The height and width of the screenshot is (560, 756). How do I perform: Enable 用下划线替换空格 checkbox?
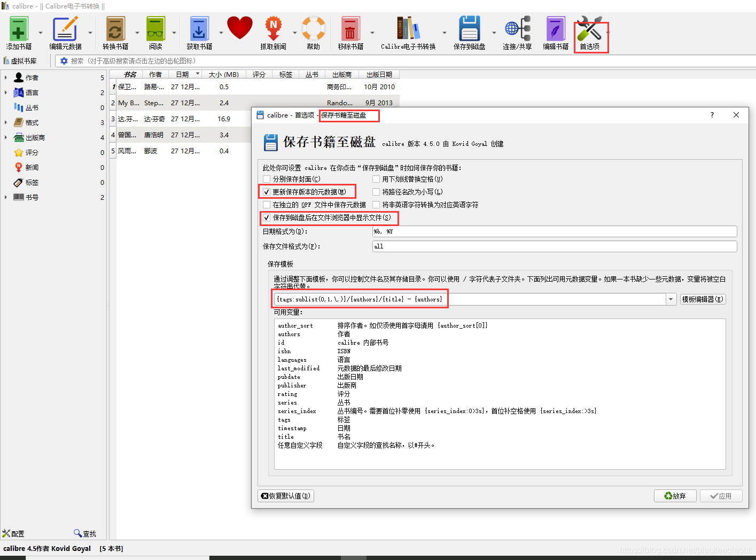(376, 179)
